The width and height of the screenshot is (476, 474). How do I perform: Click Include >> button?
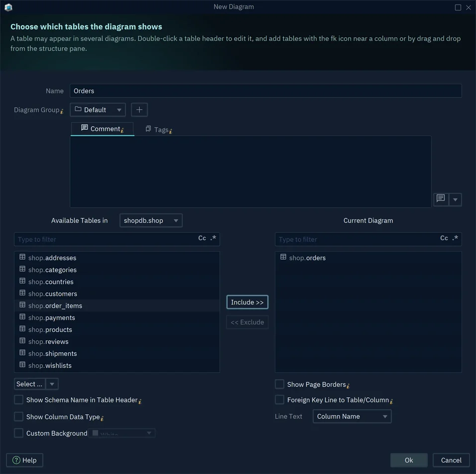247,303
